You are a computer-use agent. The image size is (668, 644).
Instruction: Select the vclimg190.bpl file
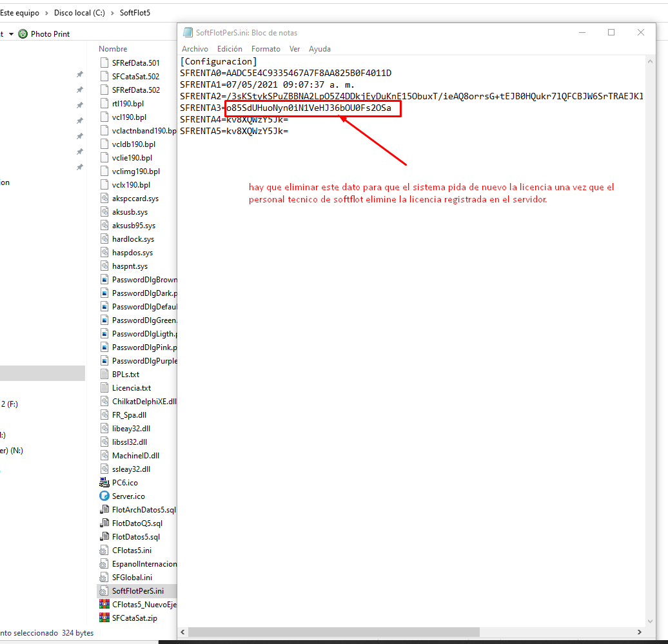pyautogui.click(x=136, y=171)
